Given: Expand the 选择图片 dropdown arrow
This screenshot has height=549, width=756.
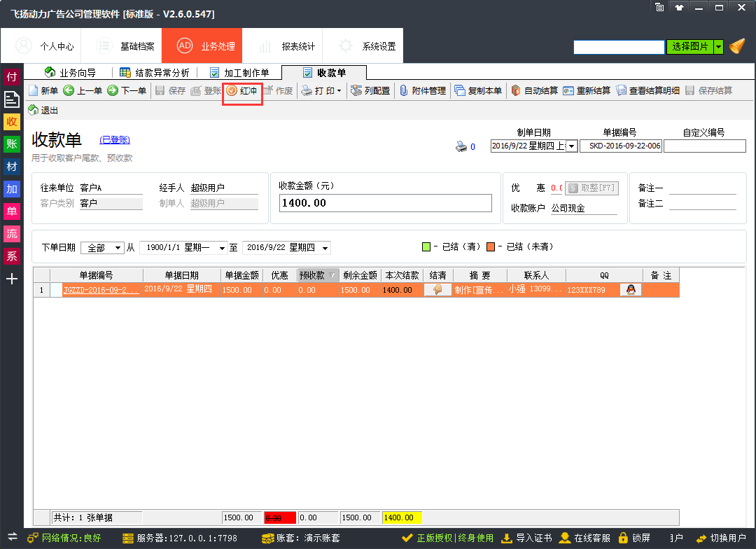Looking at the screenshot, I should 718,47.
